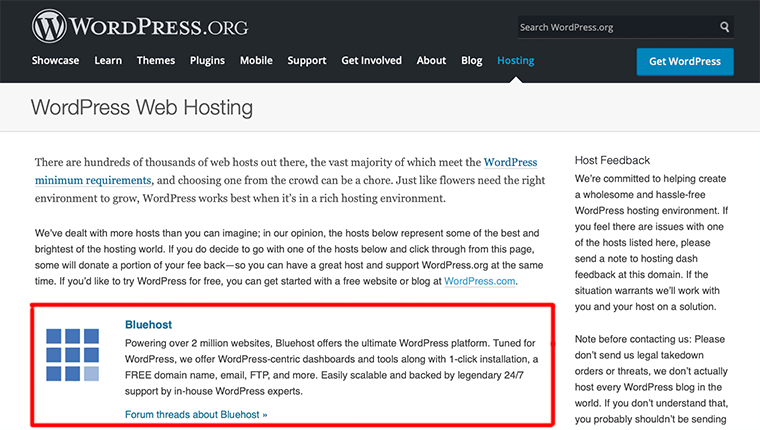The height and width of the screenshot is (430, 760).
Task: Click the WordPress Web Hosting page title
Action: pos(142,108)
